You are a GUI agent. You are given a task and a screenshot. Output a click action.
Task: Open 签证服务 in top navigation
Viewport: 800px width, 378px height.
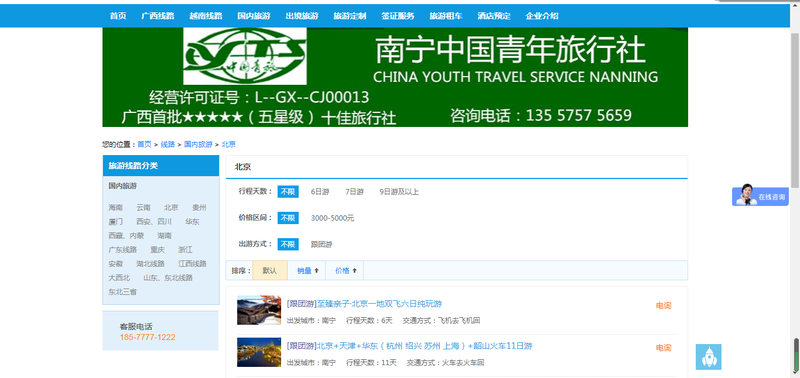[398, 16]
